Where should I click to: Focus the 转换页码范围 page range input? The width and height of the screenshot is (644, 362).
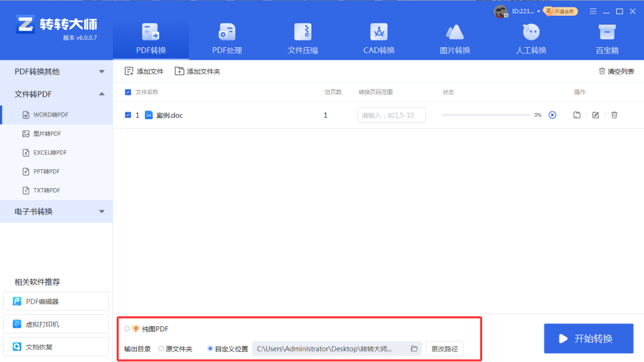coord(391,115)
